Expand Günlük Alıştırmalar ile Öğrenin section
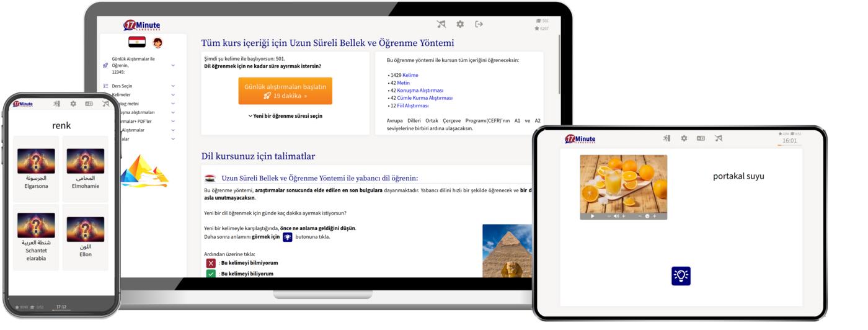The image size is (868, 330). point(173,65)
